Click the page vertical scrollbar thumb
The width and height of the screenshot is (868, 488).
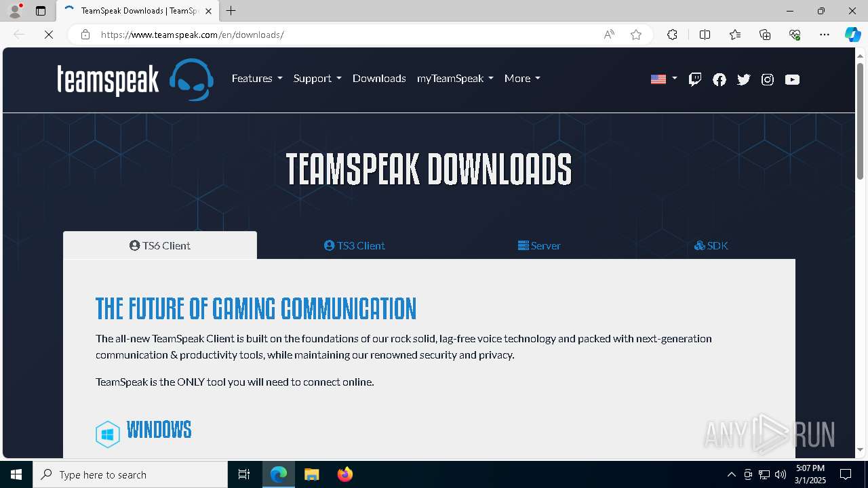point(861,121)
